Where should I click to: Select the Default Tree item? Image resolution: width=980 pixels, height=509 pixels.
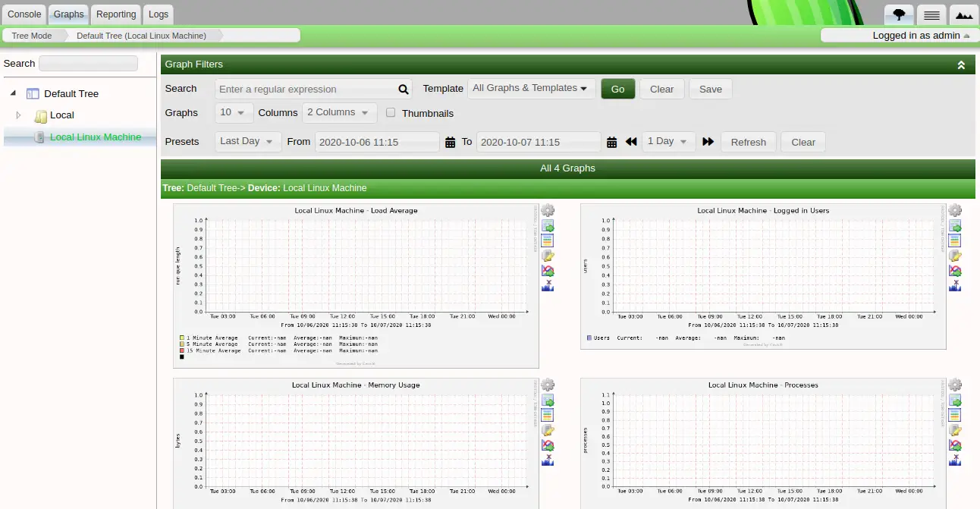point(71,93)
